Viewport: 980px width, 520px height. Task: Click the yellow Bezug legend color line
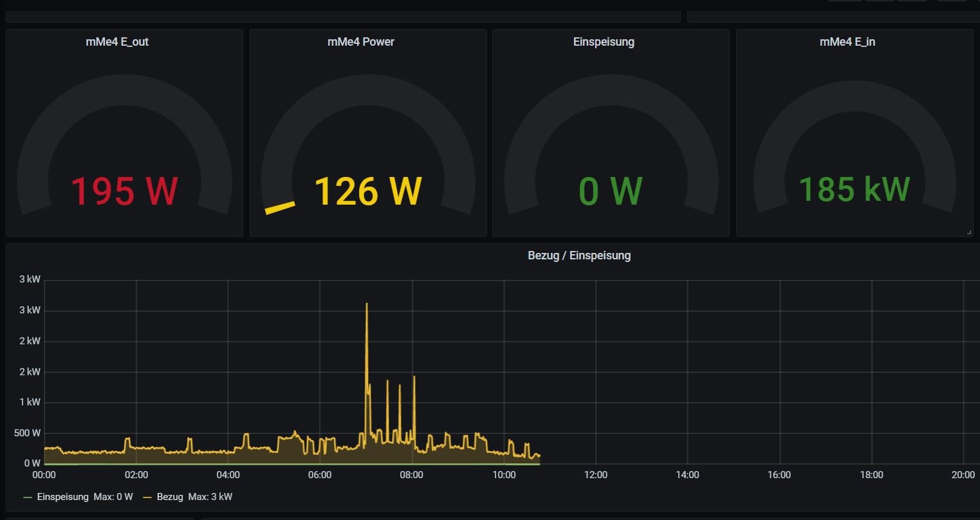click(x=147, y=497)
